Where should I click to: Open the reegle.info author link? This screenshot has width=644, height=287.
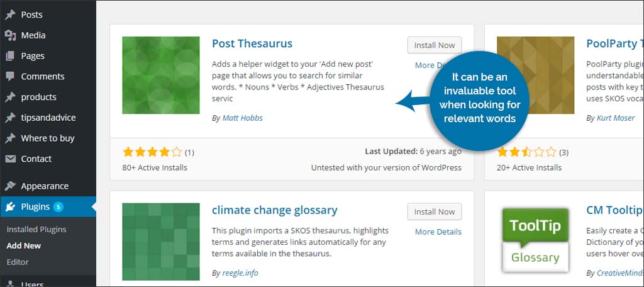point(240,273)
